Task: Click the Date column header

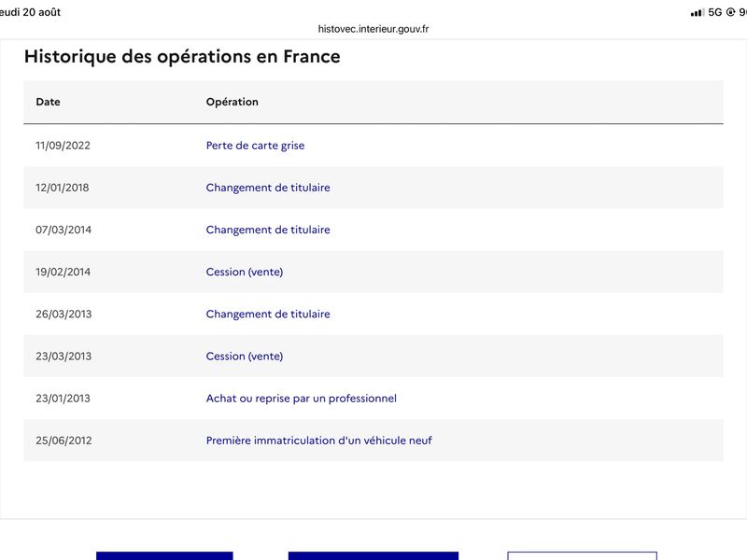Action: pyautogui.click(x=49, y=102)
